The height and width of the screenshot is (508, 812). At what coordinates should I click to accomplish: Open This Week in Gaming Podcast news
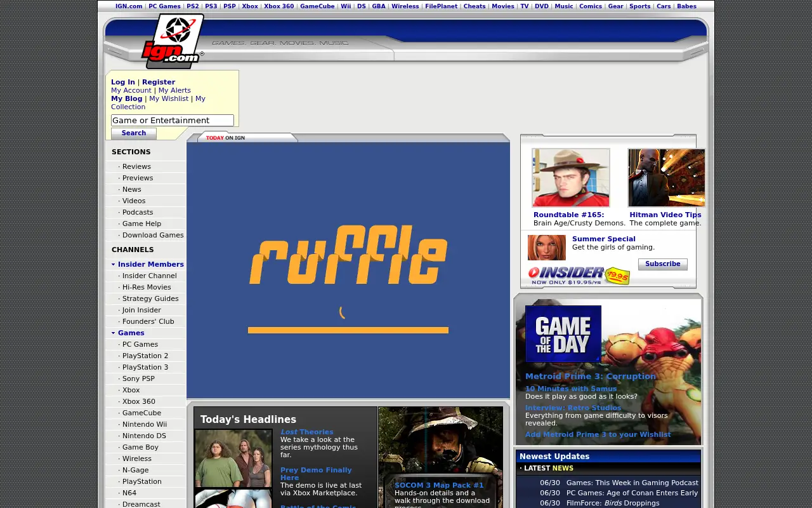pos(632,483)
